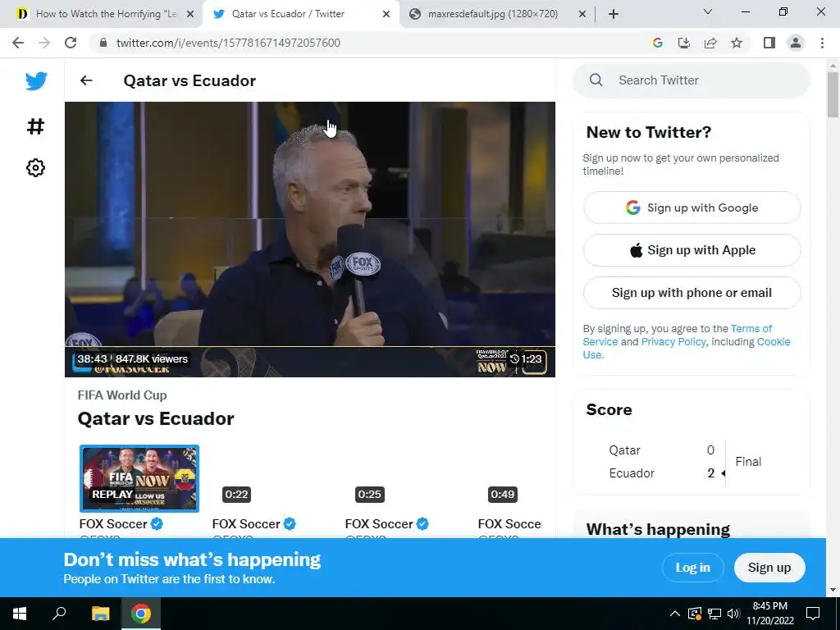The image size is (840, 630).
Task: Click the FIFA World Cup category label
Action: coord(122,395)
